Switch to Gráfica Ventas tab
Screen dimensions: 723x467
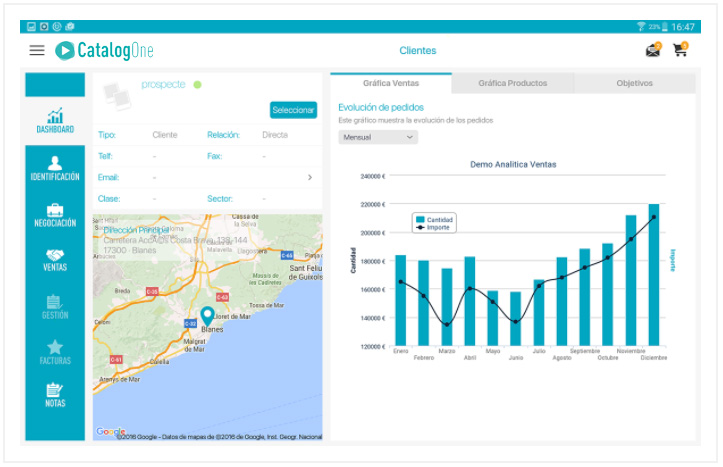point(391,83)
